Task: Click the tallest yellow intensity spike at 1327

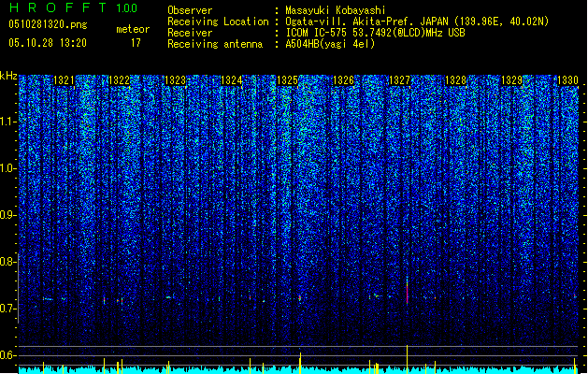Action: pos(408,359)
